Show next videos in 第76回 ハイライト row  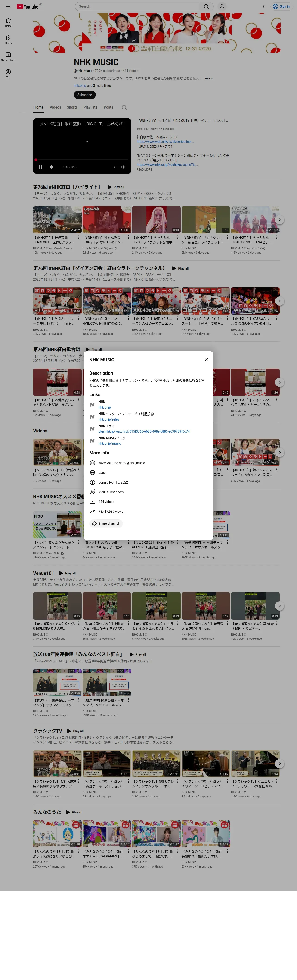pyautogui.click(x=279, y=220)
